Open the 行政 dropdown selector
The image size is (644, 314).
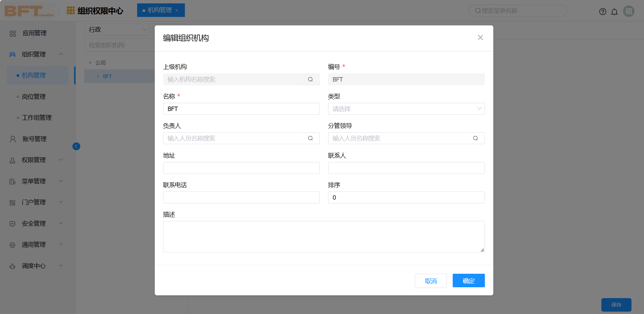pyautogui.click(x=117, y=29)
